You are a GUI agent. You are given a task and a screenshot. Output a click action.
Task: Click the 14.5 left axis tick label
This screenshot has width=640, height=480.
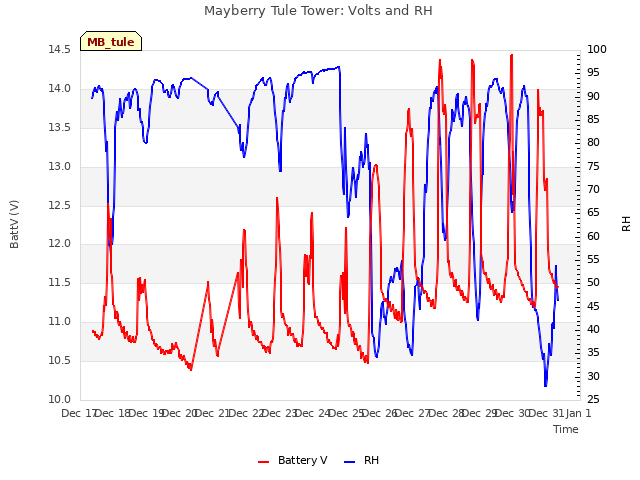pyautogui.click(x=60, y=49)
